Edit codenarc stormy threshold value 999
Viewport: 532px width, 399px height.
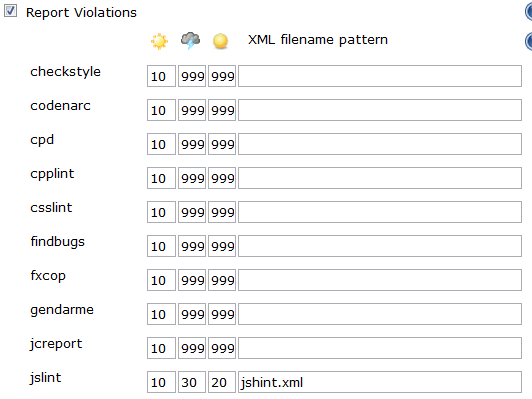click(192, 110)
